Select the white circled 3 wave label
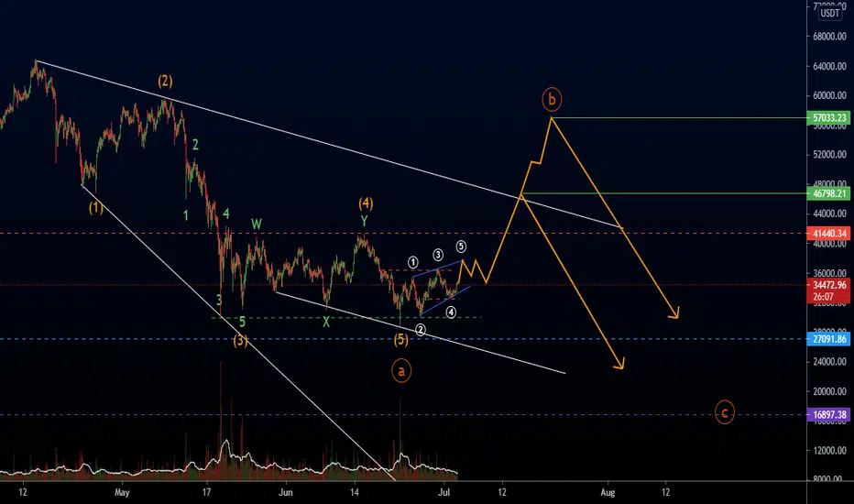854x504 pixels. pos(438,255)
